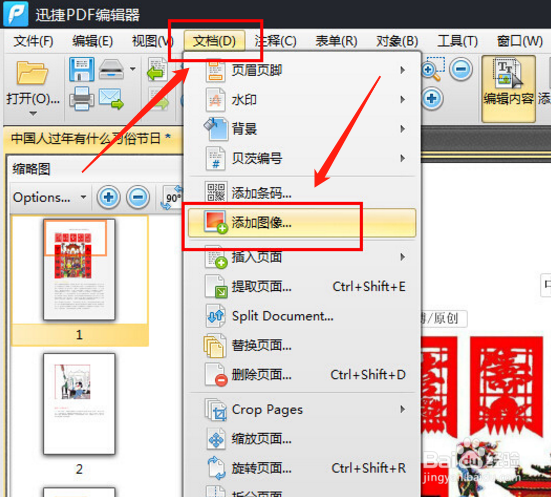The height and width of the screenshot is (497, 551).
Task: Expand the 水印 submenu
Action: point(302,100)
